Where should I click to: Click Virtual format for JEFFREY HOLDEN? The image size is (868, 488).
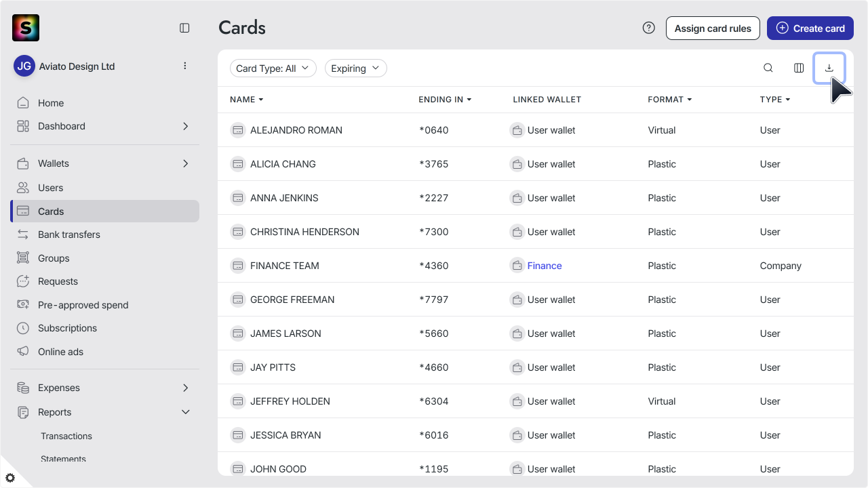(662, 401)
